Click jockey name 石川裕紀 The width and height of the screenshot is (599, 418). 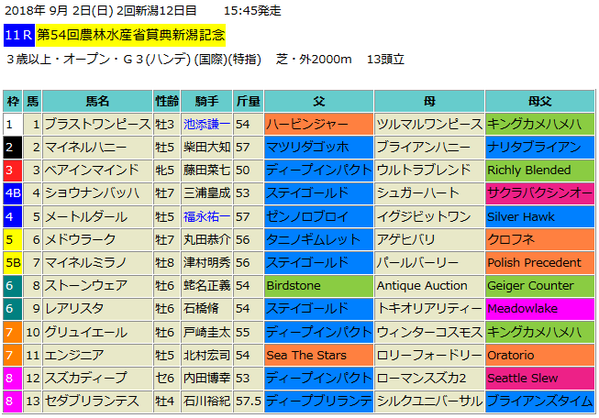(x=207, y=401)
